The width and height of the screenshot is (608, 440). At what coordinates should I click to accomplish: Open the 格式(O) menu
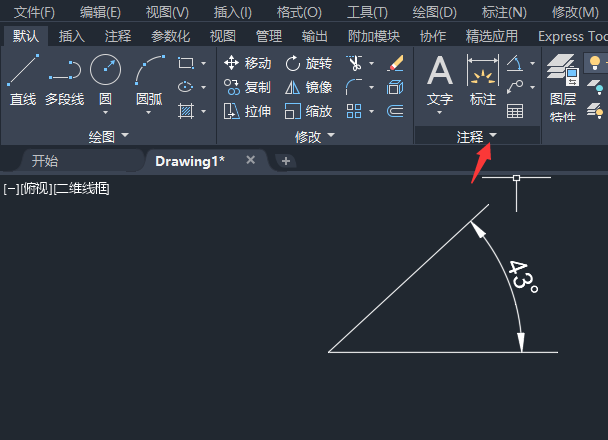coord(299,12)
